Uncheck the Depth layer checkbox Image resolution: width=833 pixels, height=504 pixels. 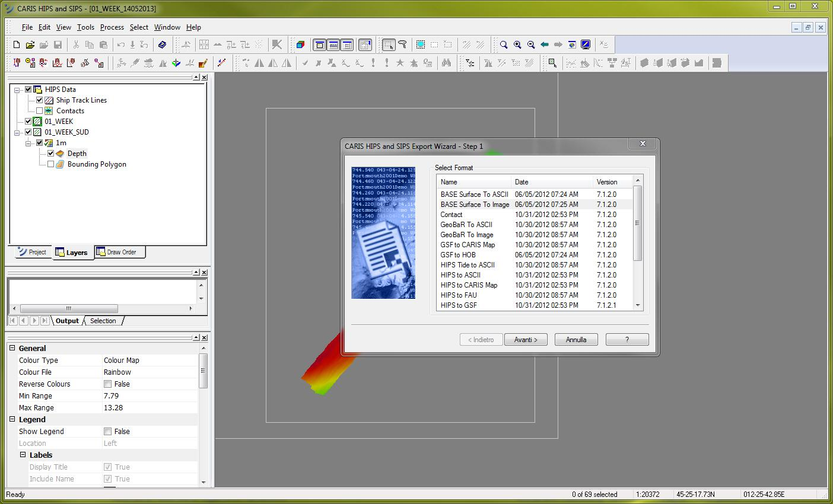click(x=50, y=154)
